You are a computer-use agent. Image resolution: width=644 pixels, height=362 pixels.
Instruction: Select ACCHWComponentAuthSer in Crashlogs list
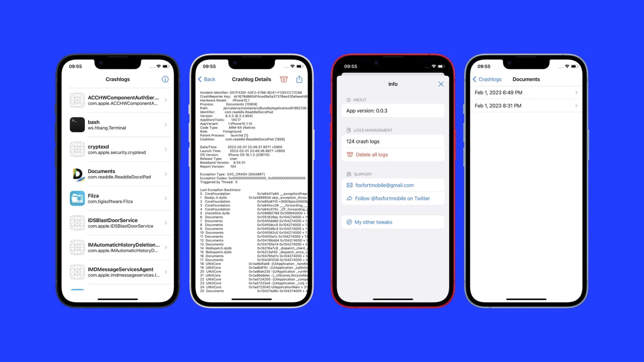pyautogui.click(x=118, y=100)
